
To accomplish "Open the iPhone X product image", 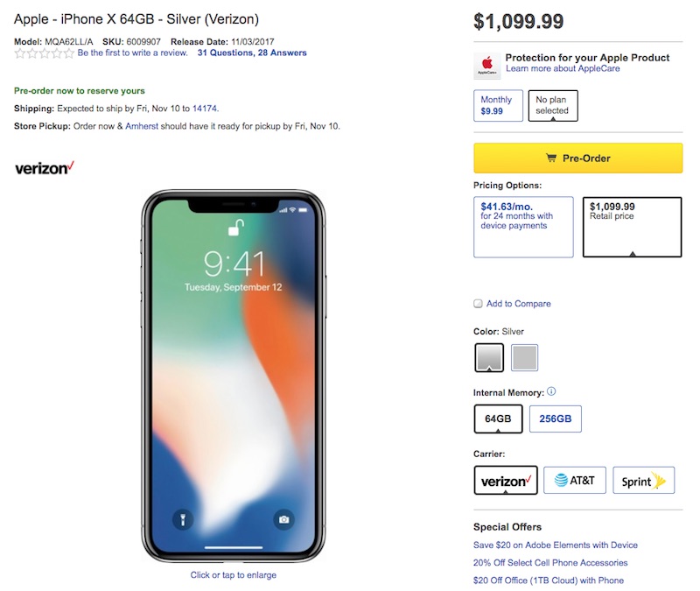I will tap(233, 375).
